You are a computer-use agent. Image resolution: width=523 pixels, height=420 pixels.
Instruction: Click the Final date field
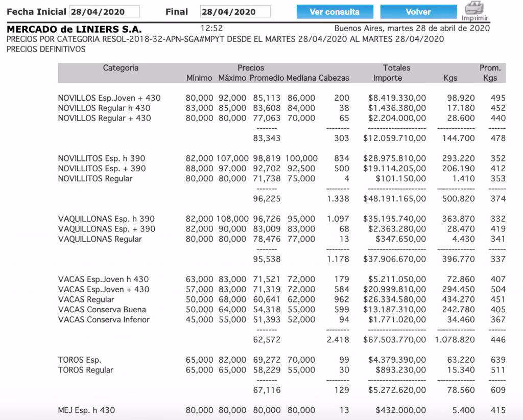click(235, 11)
